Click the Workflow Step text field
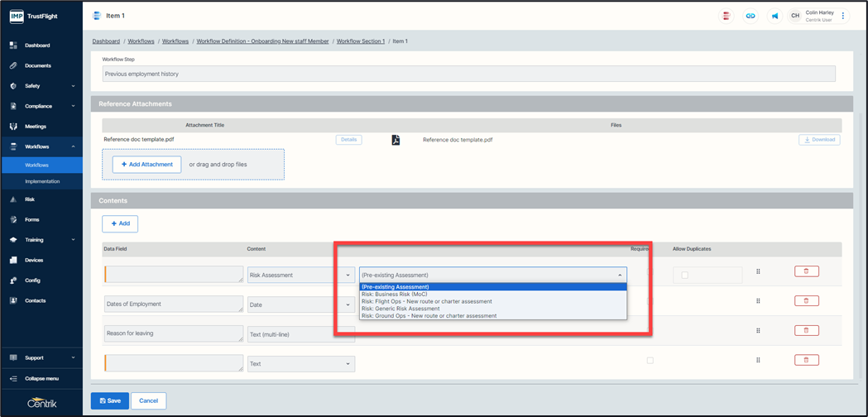This screenshot has width=868, height=417. coord(468,74)
